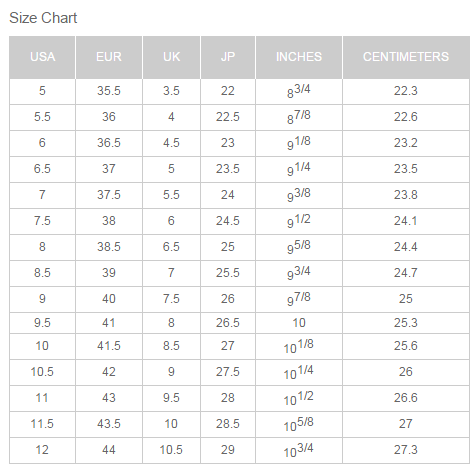Select the EUR 35.5 cell
This screenshot has height=473, width=473.
click(x=109, y=91)
